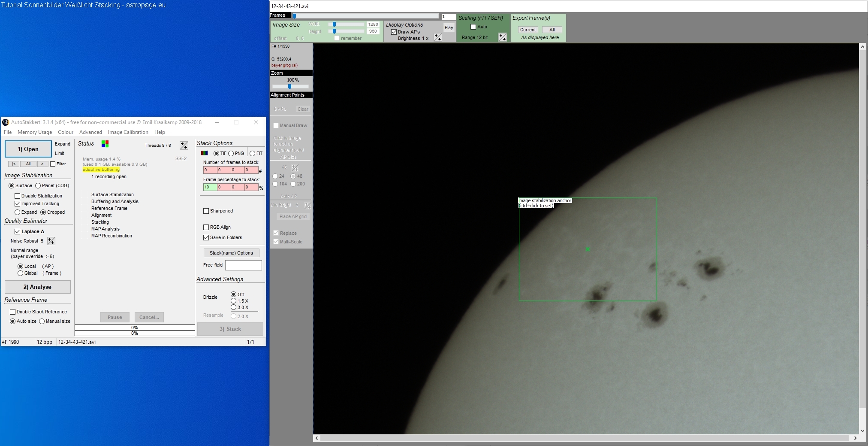Open the Image Calibration menu
This screenshot has width=868, height=446.
[128, 132]
